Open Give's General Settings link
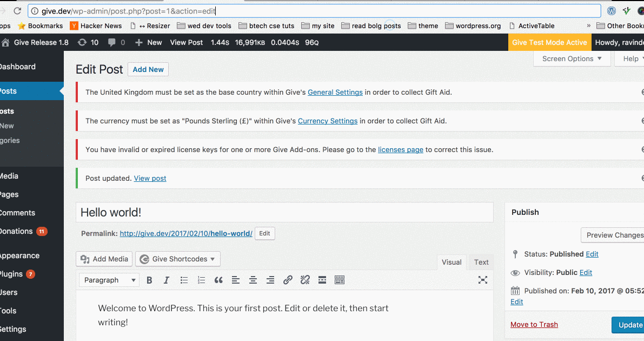Screen dimensions: 644x341 (335, 92)
